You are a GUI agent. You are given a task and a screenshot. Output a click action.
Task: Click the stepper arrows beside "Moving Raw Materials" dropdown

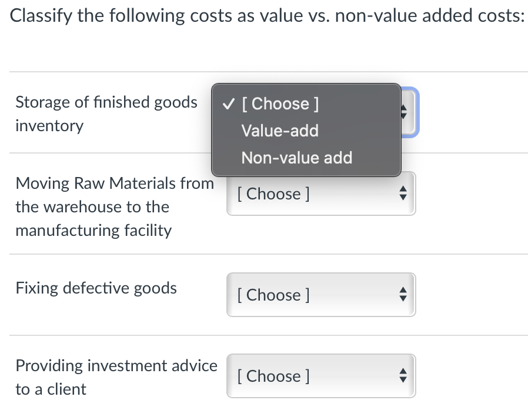[403, 194]
